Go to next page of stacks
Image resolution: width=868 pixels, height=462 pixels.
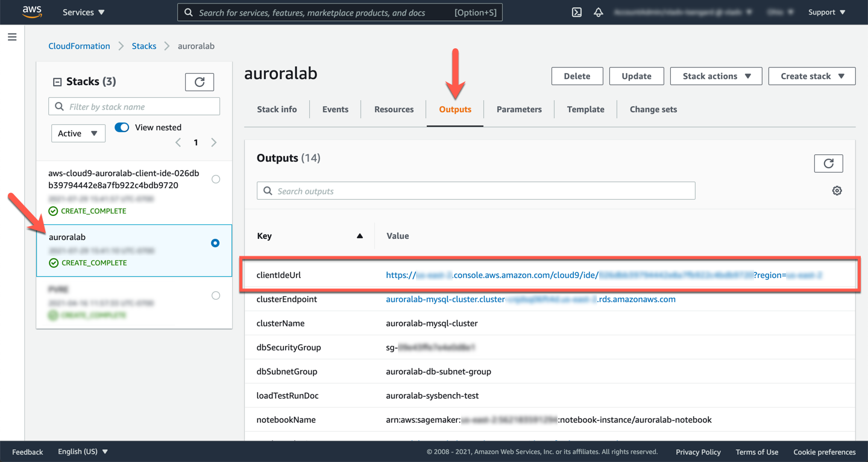(x=214, y=142)
